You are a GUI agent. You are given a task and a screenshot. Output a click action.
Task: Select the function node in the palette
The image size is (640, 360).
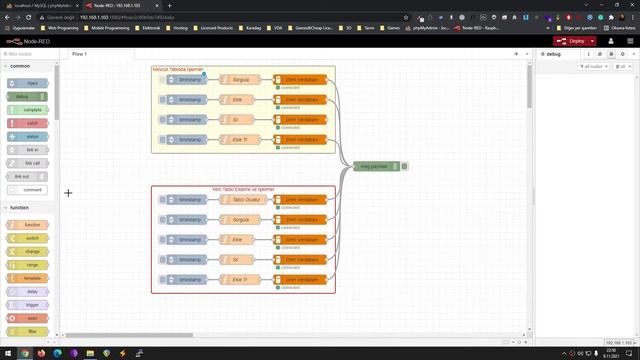pos(27,225)
